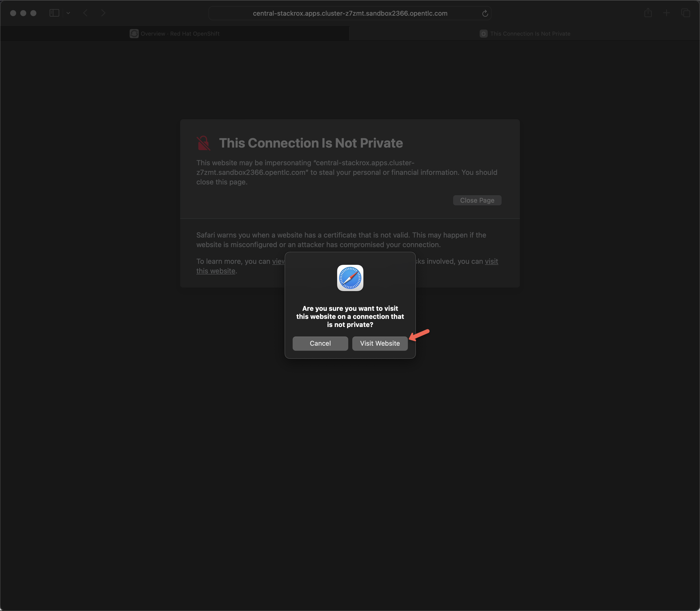Click the Share icon in toolbar

pos(648,13)
